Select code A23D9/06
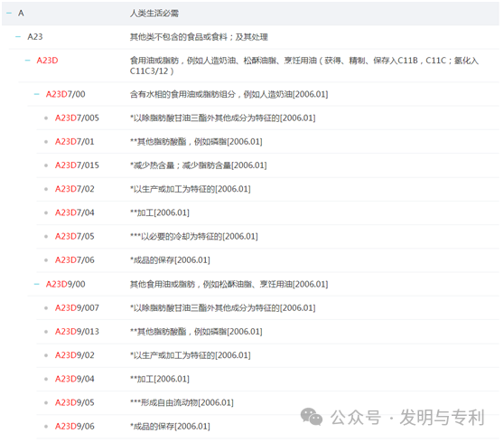The height and width of the screenshot is (443, 504). (x=75, y=426)
